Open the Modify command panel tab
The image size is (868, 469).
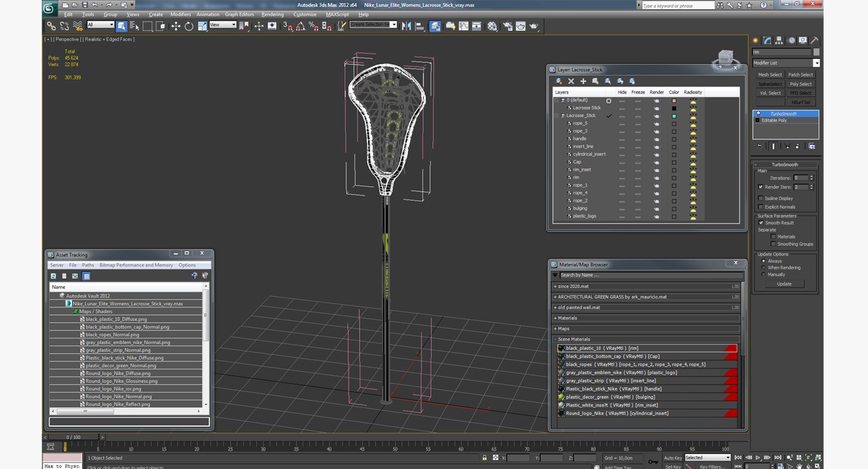coord(767,40)
